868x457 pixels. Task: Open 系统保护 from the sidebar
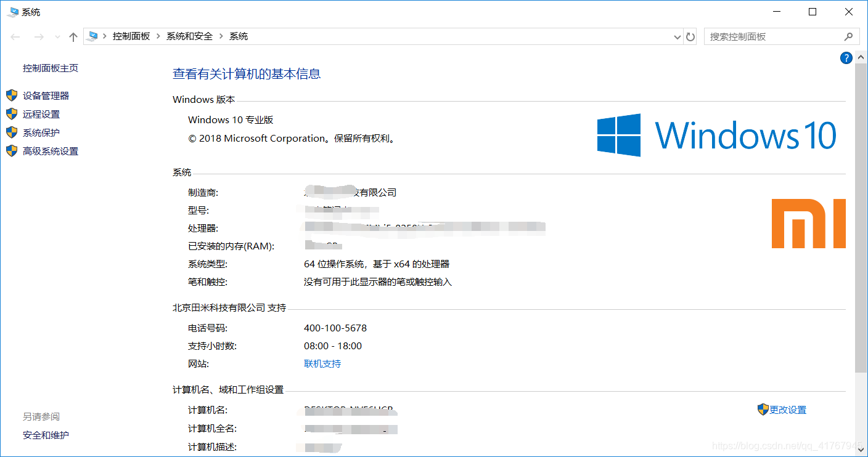point(41,132)
